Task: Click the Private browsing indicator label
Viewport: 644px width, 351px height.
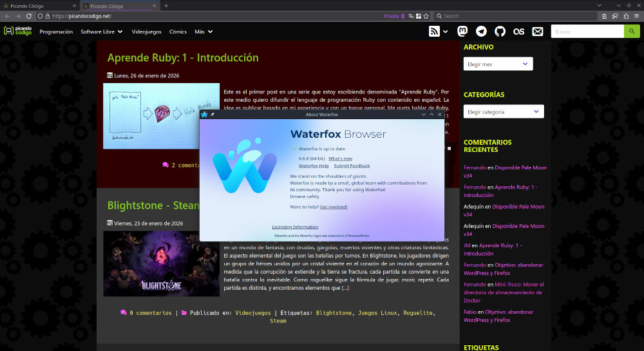Action: [391, 16]
